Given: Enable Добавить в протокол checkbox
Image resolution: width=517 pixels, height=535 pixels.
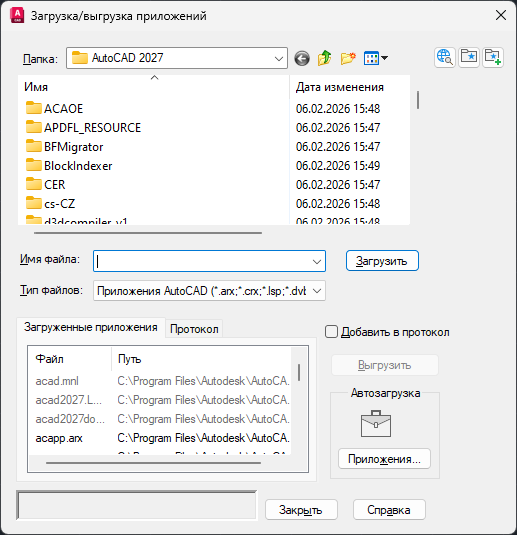Looking at the screenshot, I should pos(331,332).
